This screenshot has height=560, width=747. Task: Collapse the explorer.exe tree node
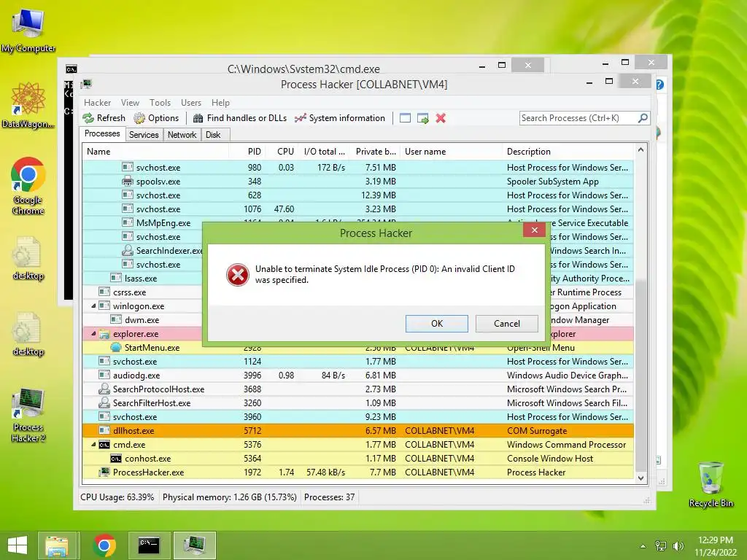(93, 333)
